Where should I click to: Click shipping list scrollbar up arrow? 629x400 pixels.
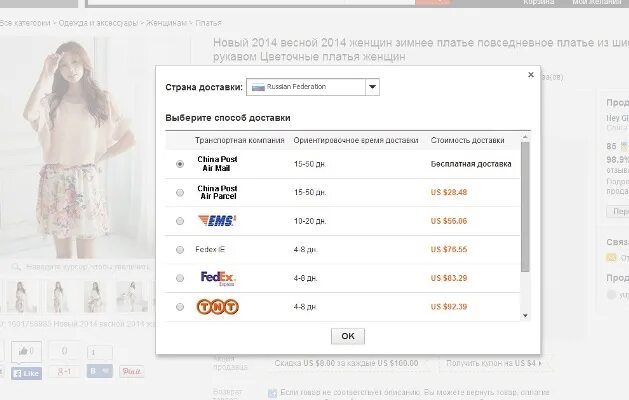click(525, 138)
